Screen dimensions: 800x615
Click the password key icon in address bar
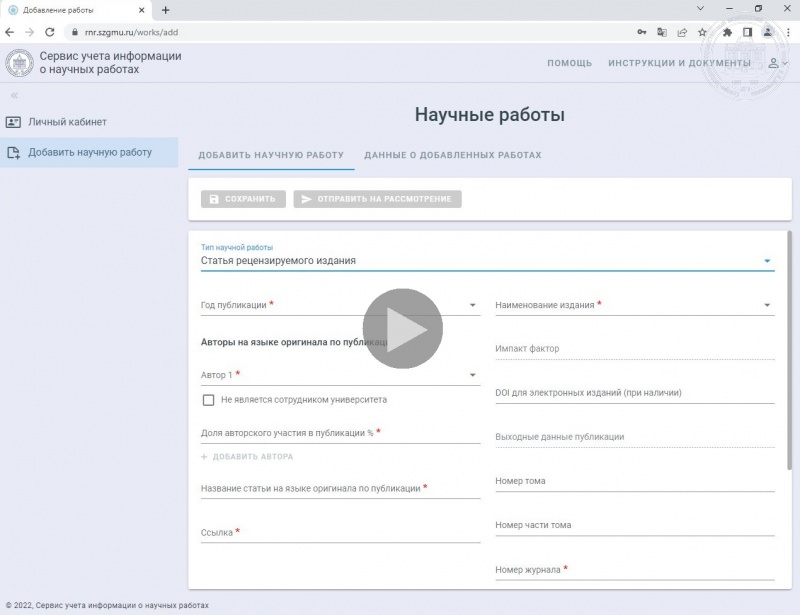point(642,32)
